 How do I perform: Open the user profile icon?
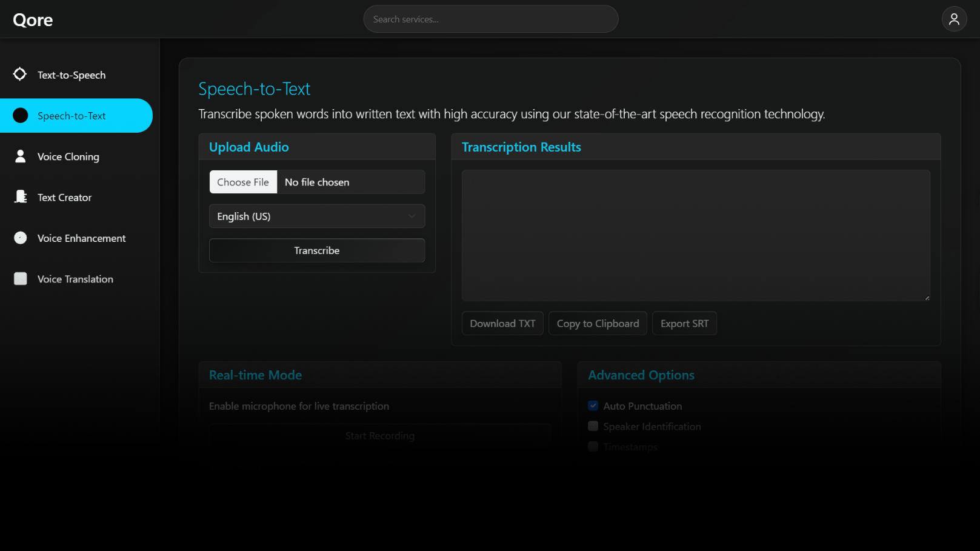pyautogui.click(x=953, y=19)
